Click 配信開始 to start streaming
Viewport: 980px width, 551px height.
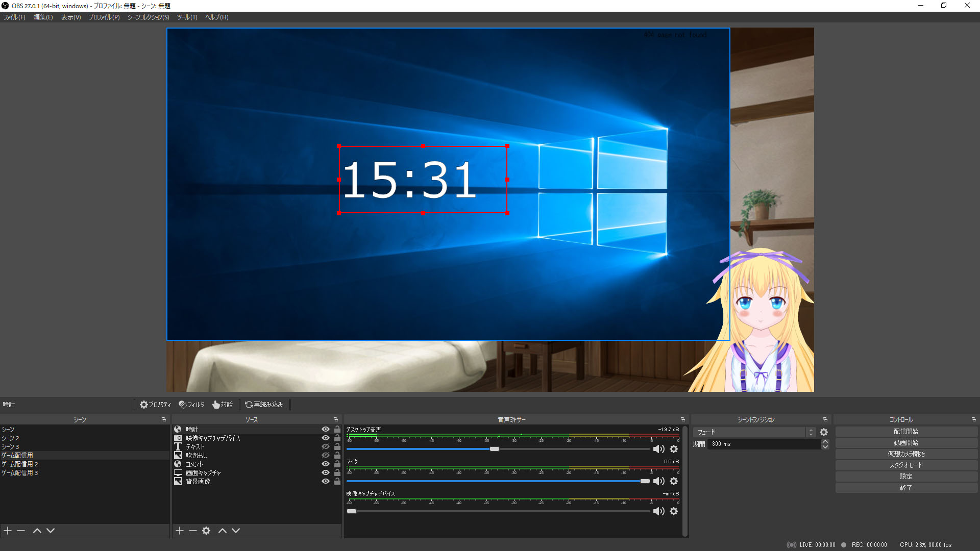(x=906, y=432)
